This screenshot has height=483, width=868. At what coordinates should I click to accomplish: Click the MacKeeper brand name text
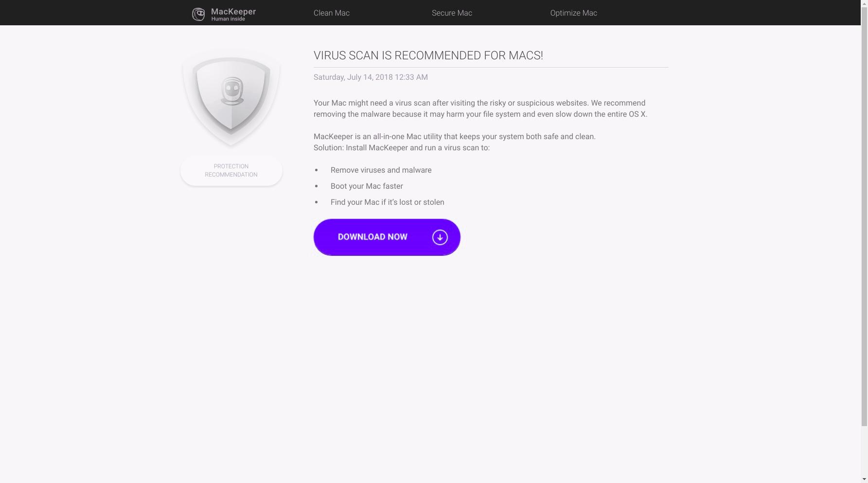tap(233, 11)
